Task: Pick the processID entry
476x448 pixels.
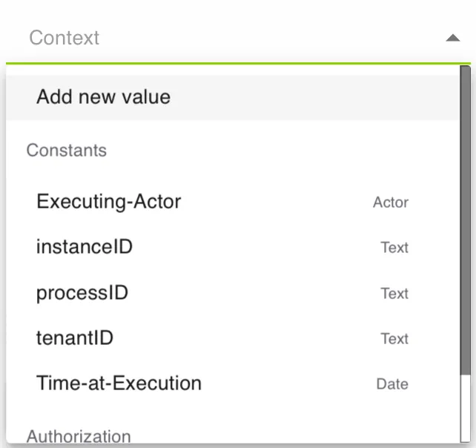Action: point(233,292)
